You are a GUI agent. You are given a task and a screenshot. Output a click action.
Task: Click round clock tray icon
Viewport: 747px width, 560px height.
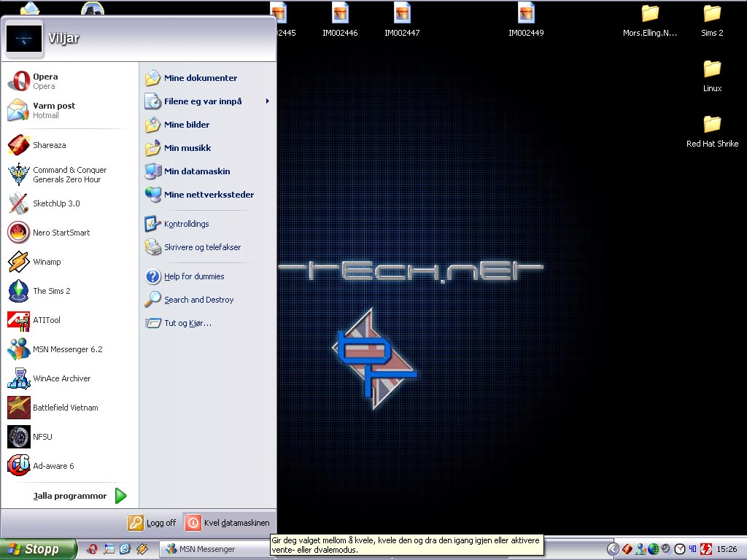[680, 549]
